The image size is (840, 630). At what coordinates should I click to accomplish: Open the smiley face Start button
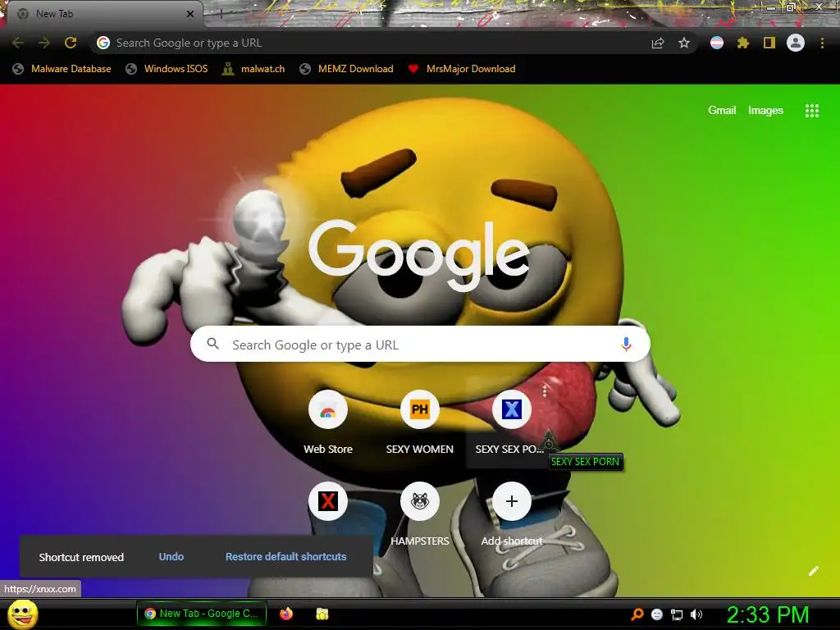tap(22, 614)
